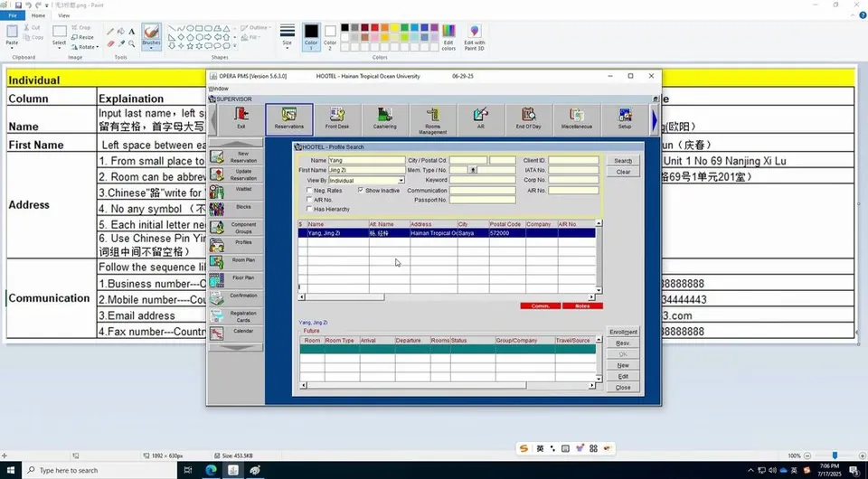The width and height of the screenshot is (868, 479).
Task: Open Microsoft Edge from the taskbar
Action: pos(211,470)
